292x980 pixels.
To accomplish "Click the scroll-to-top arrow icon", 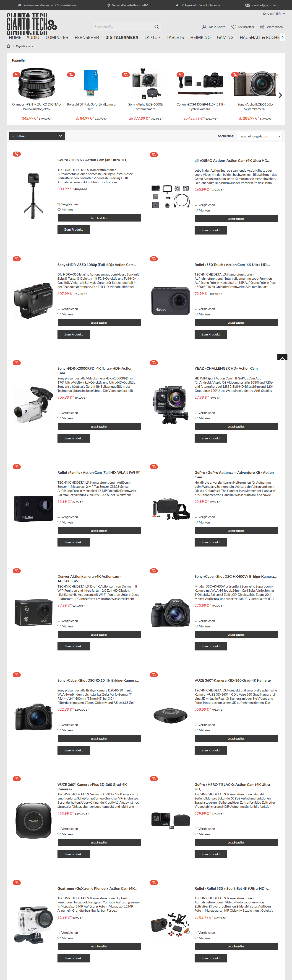I will click(282, 357).
